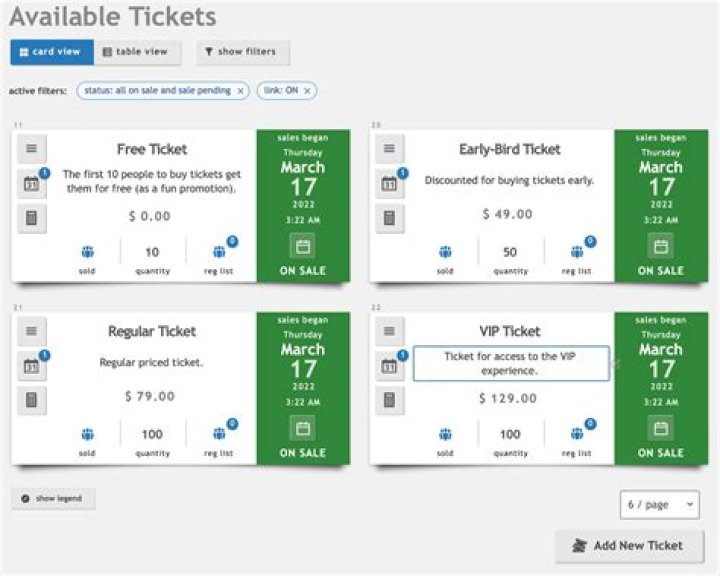Click the Add New Ticket button
The height and width of the screenshot is (576, 720).
point(630,546)
